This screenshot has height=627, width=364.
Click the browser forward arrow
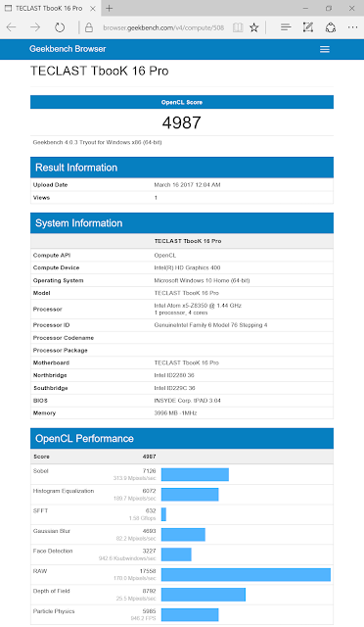tap(35, 27)
